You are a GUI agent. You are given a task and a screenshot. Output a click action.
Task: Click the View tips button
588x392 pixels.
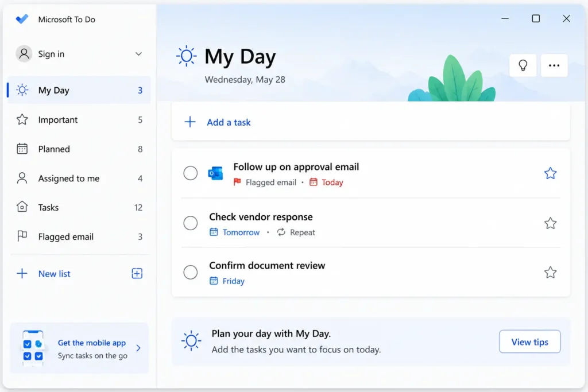529,342
